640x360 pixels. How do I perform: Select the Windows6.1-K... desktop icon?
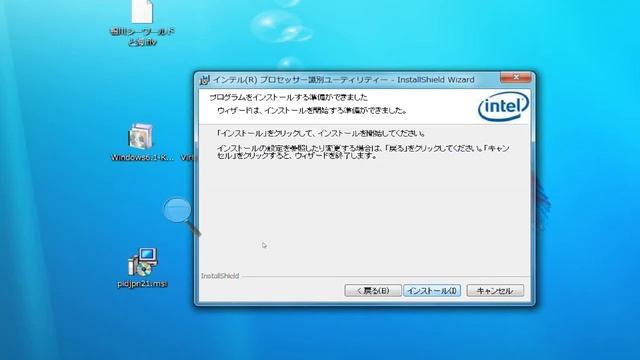(x=141, y=136)
